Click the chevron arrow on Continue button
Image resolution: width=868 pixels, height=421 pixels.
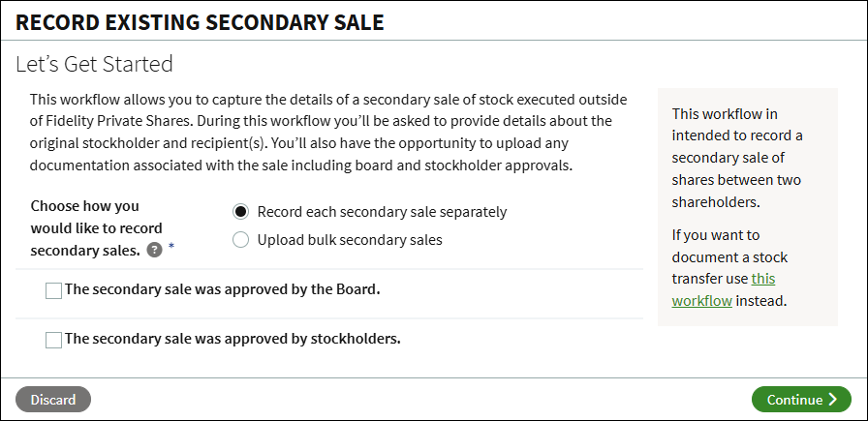tap(833, 400)
